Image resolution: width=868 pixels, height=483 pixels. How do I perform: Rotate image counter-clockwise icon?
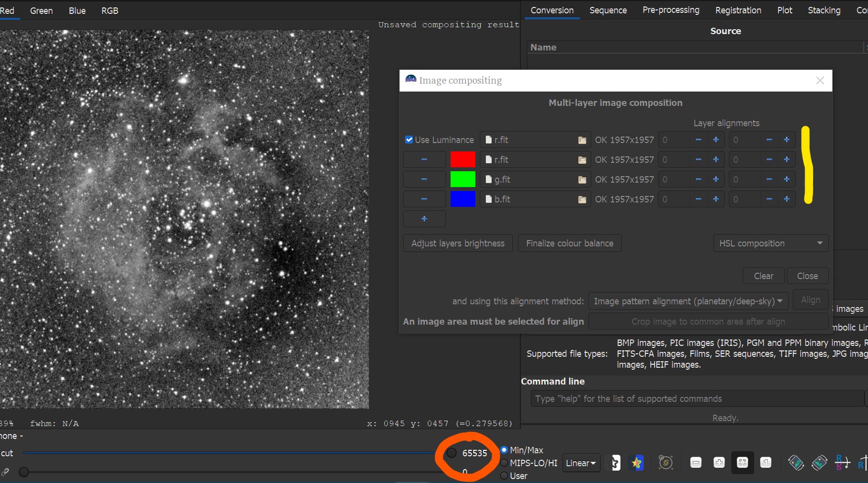tap(796, 463)
